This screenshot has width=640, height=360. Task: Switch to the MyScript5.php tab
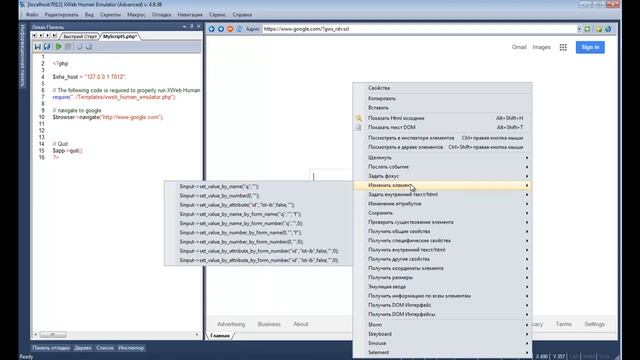click(x=120, y=36)
